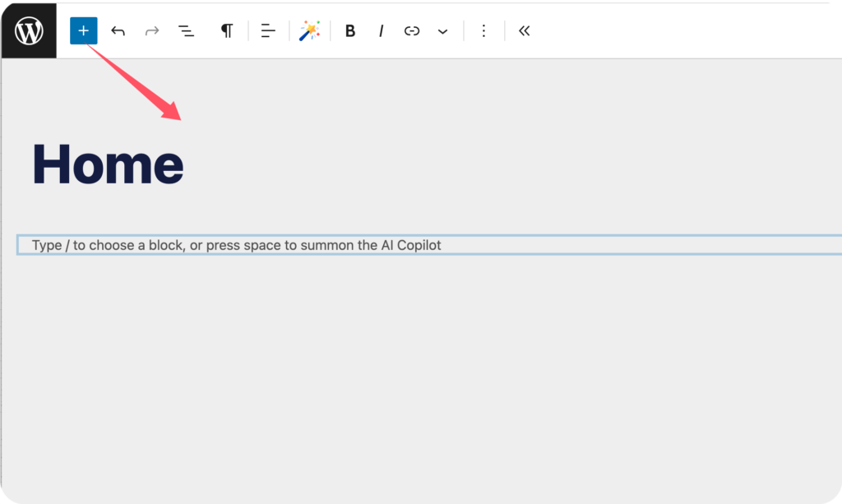Insert a link with the link icon
Screen dimensions: 842x504
click(412, 31)
